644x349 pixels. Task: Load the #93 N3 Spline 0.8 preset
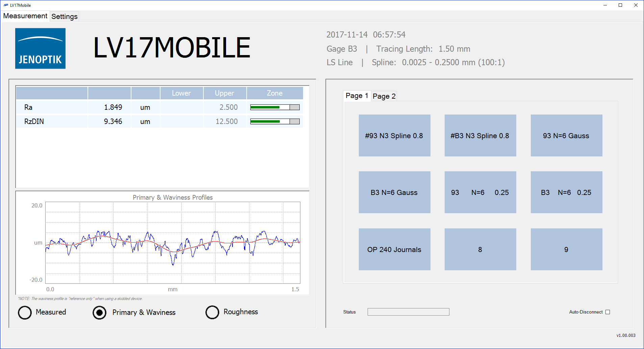point(394,135)
